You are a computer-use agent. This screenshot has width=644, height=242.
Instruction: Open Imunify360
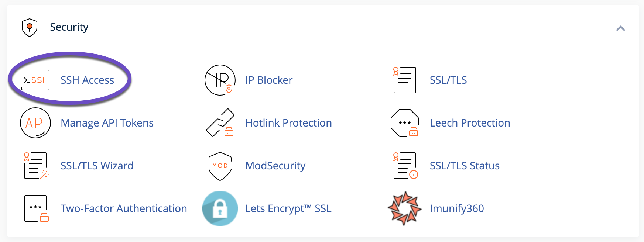[x=457, y=208]
